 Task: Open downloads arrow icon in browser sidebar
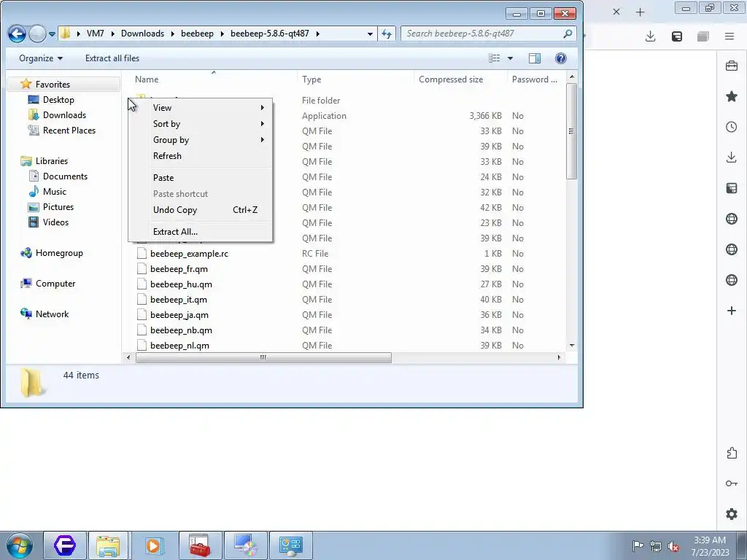tap(732, 157)
